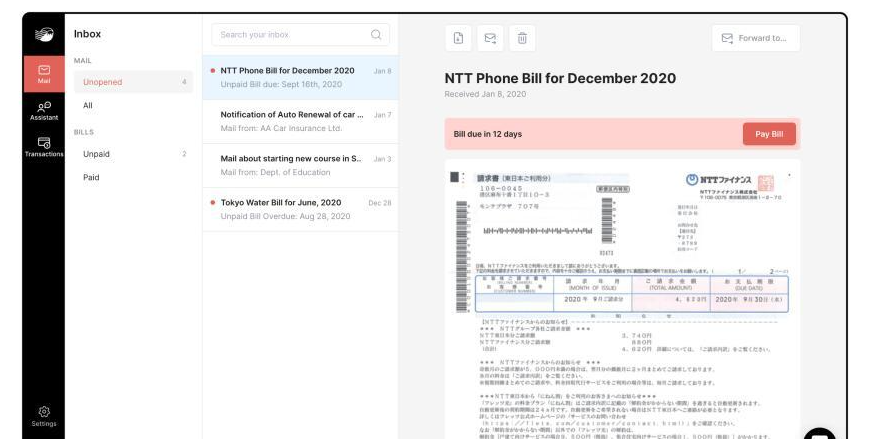Image resolution: width=876 pixels, height=439 pixels.
Task: Click Unpaid Bill Overdue: Aug 28, 2020 text
Action: pyautogui.click(x=285, y=217)
